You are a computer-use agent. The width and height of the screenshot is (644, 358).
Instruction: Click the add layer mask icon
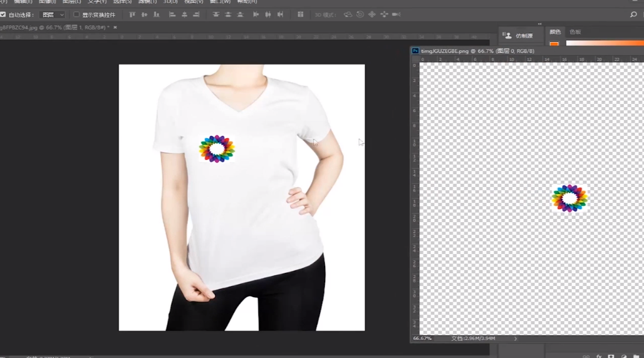pos(611,356)
